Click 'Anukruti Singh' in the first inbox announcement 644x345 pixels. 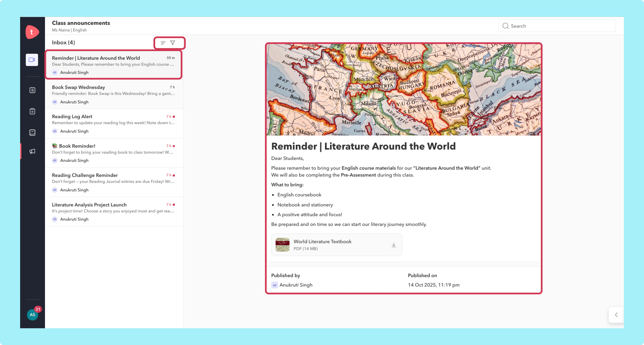74,72
